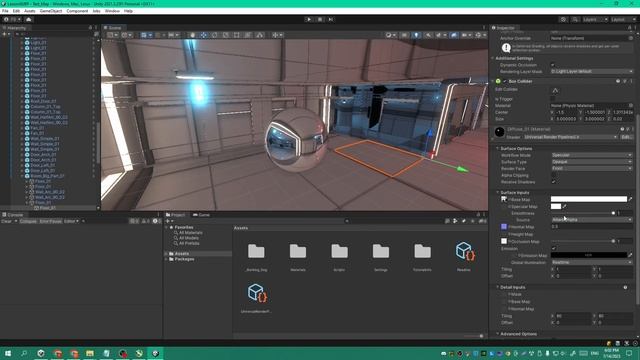Open the GameObject menu
This screenshot has width=640, height=360.
pos(51,11)
